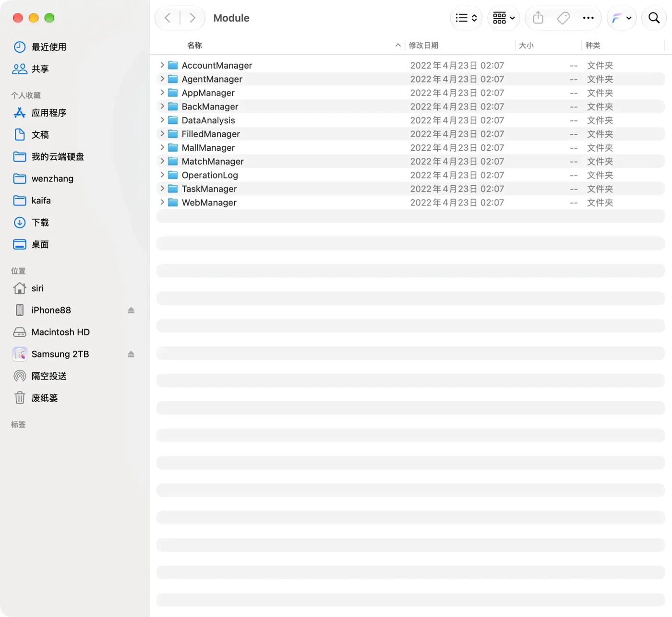Select the AppManager folder name
This screenshot has height=617, width=672.
[x=208, y=93]
